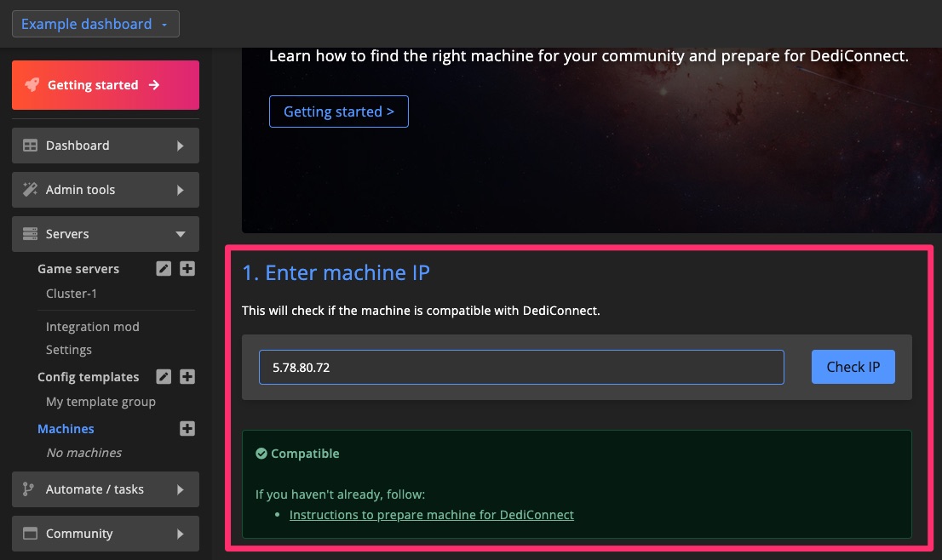
Task: Click the machine IP input field
Action: click(x=521, y=366)
